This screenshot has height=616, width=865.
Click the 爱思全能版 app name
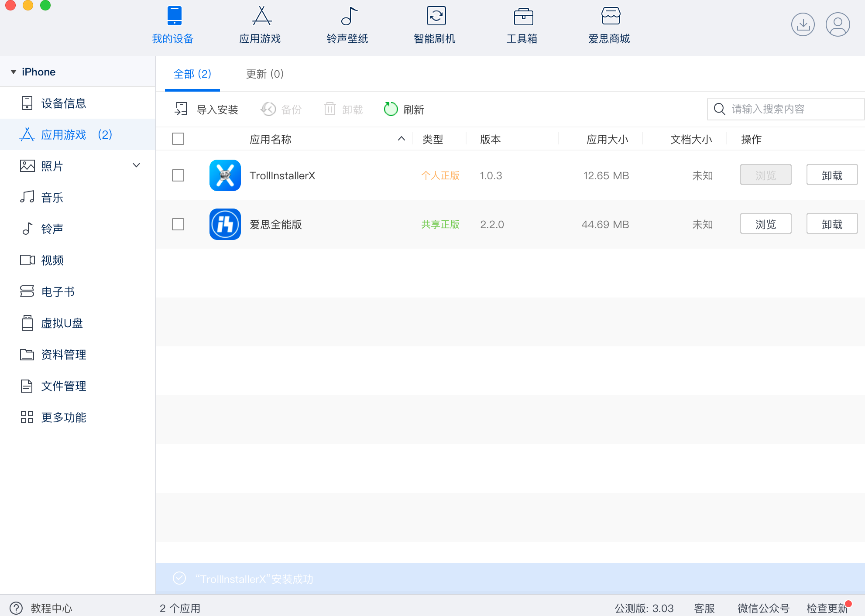pyautogui.click(x=276, y=225)
